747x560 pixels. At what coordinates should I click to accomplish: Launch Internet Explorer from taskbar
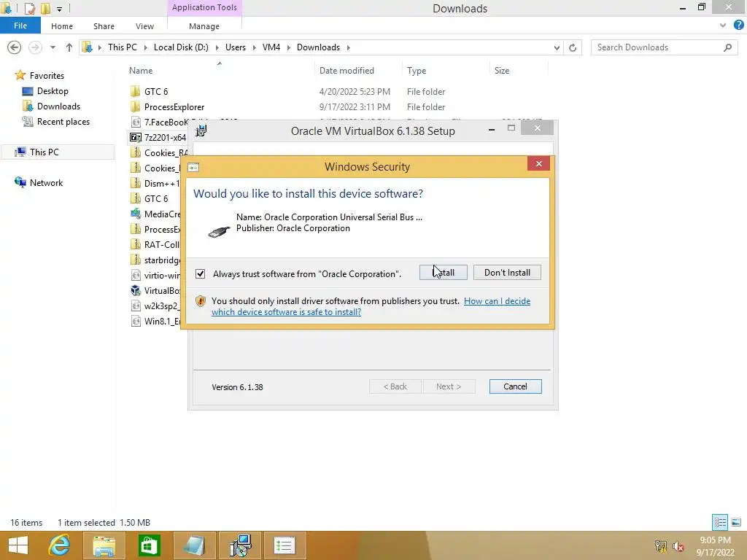point(60,545)
